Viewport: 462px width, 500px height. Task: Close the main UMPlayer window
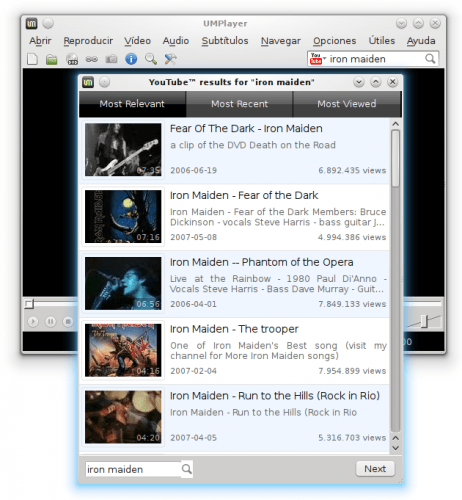coord(435,23)
